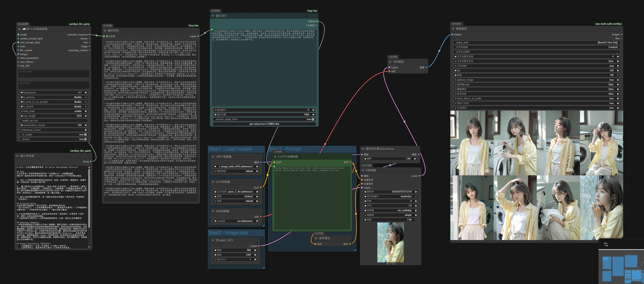
Task: Click the grid icon beside 字符串 output
Action: (317, 21)
